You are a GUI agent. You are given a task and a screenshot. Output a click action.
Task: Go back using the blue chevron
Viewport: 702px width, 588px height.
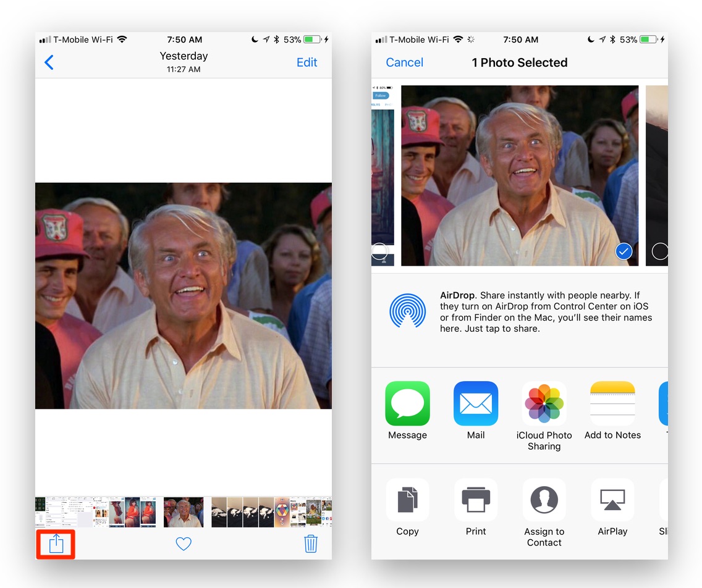[x=49, y=62]
